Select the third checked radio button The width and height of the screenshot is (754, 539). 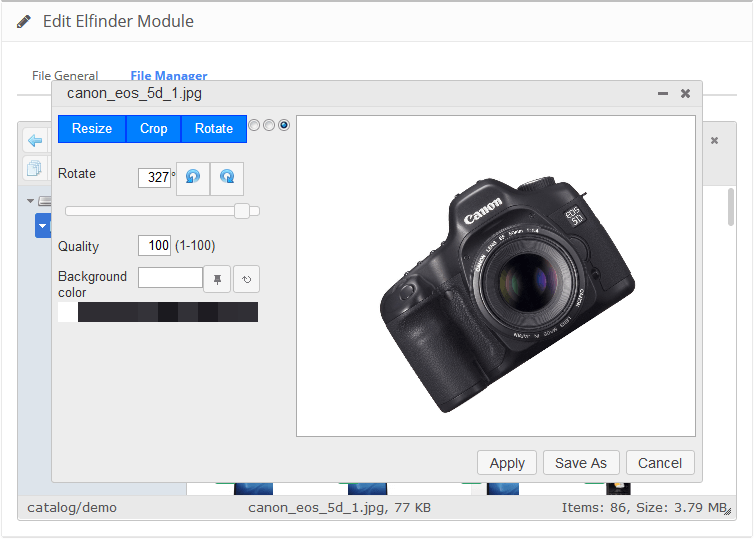pos(284,125)
